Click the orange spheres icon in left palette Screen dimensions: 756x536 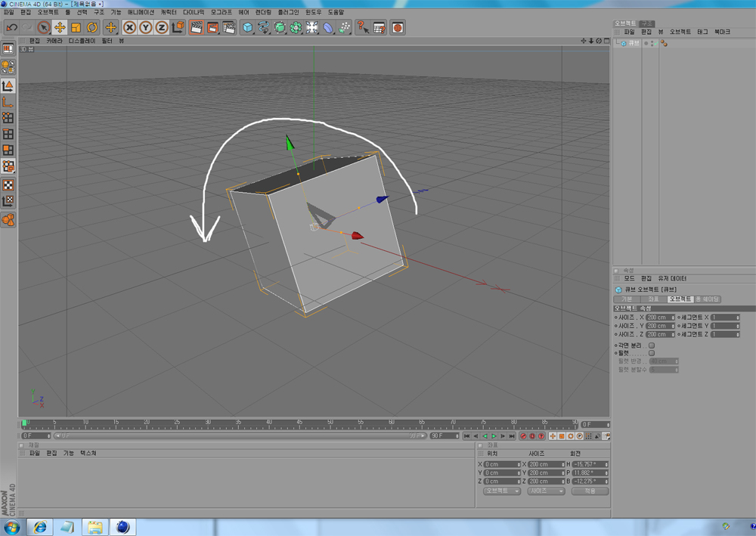pyautogui.click(x=8, y=220)
